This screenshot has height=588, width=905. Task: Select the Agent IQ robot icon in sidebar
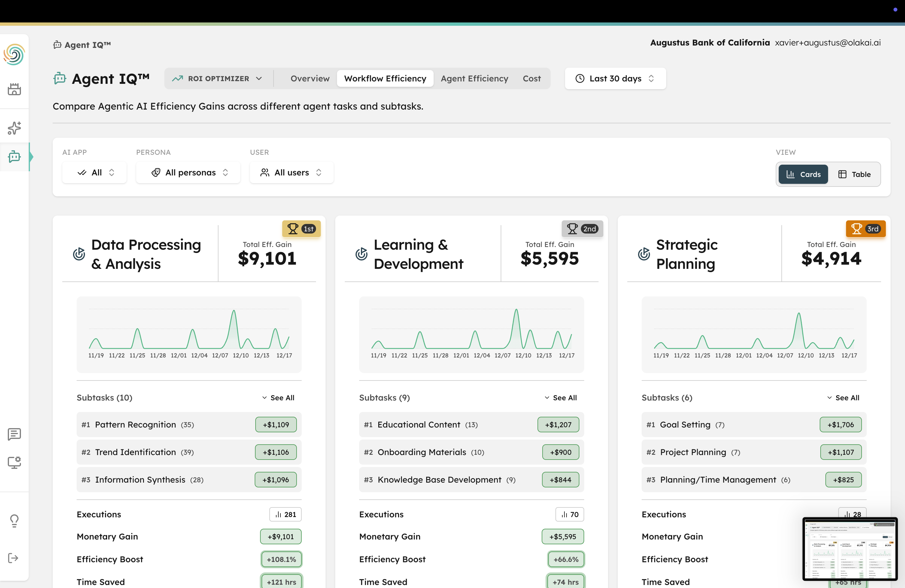click(14, 157)
